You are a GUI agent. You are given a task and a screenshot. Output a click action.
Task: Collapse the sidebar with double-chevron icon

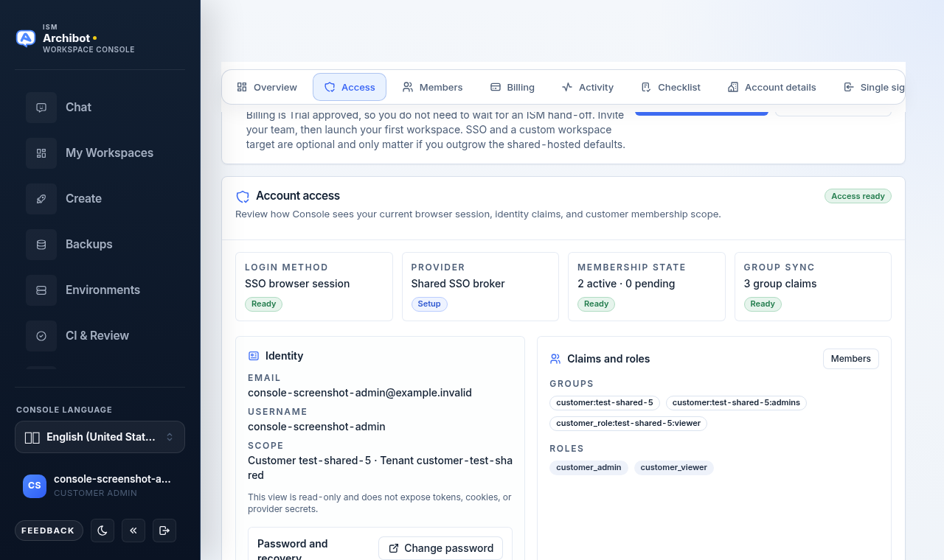point(133,531)
